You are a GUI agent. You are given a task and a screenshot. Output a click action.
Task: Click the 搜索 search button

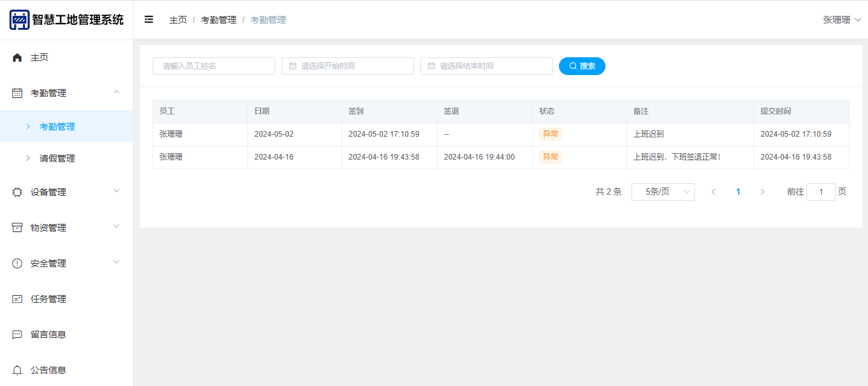(582, 66)
